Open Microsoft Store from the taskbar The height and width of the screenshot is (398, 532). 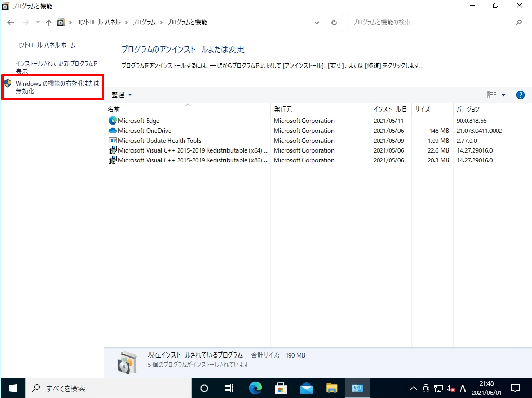(281, 388)
